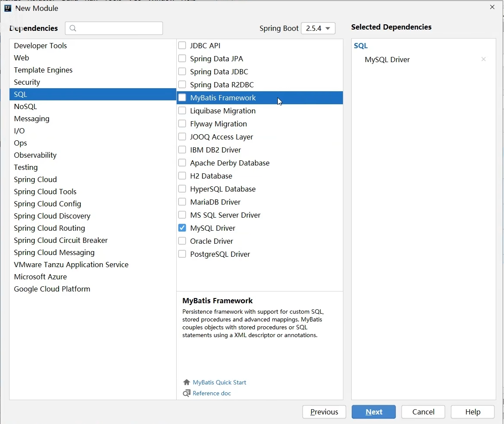Tick the Spring Data JDBC checkbox
504x424 pixels.
coord(182,71)
